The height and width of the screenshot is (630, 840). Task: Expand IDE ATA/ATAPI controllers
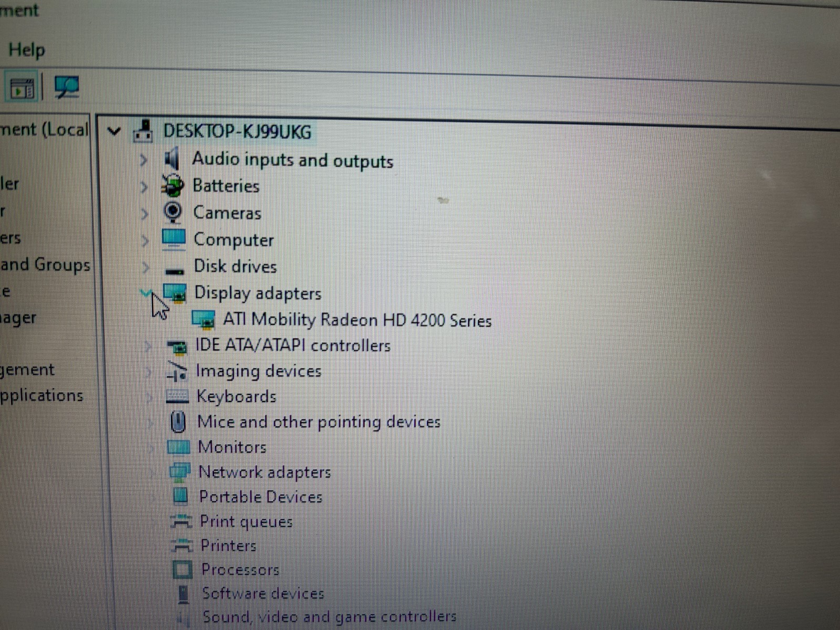[x=148, y=345]
